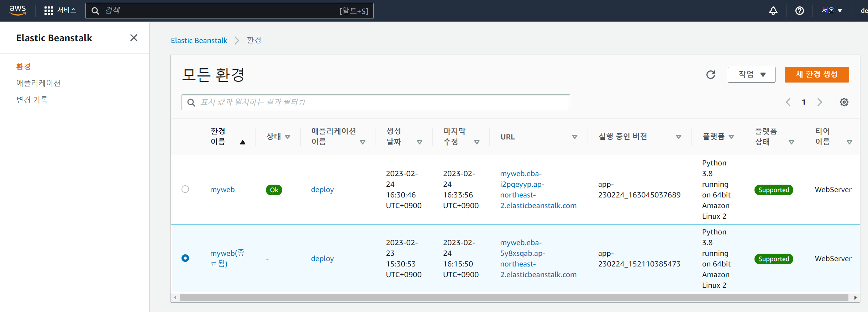Click the Ok status badge
Viewport: 868px width, 312px height.
pyautogui.click(x=274, y=190)
